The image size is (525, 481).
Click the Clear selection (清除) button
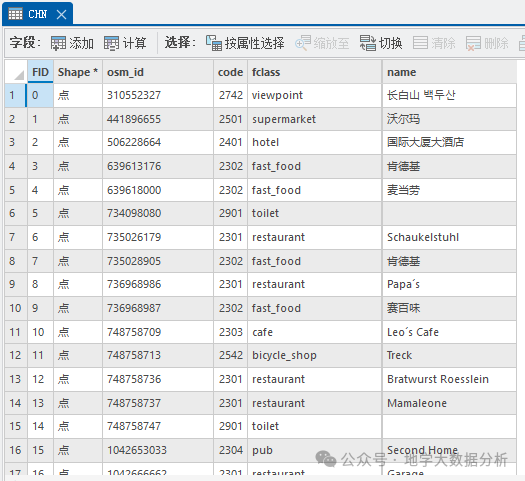click(434, 43)
